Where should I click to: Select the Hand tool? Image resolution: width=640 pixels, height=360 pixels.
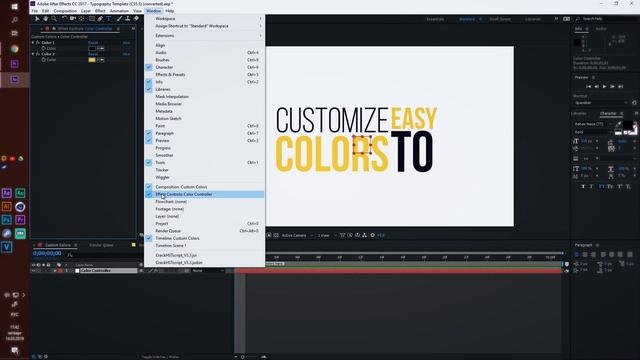(x=45, y=19)
